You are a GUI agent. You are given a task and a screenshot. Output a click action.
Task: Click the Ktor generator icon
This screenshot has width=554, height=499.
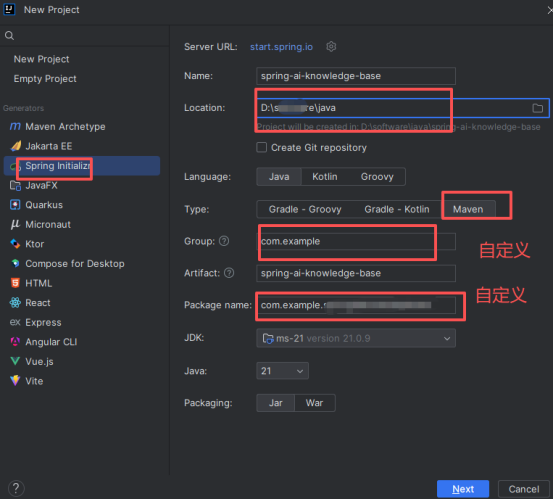pyautogui.click(x=15, y=244)
